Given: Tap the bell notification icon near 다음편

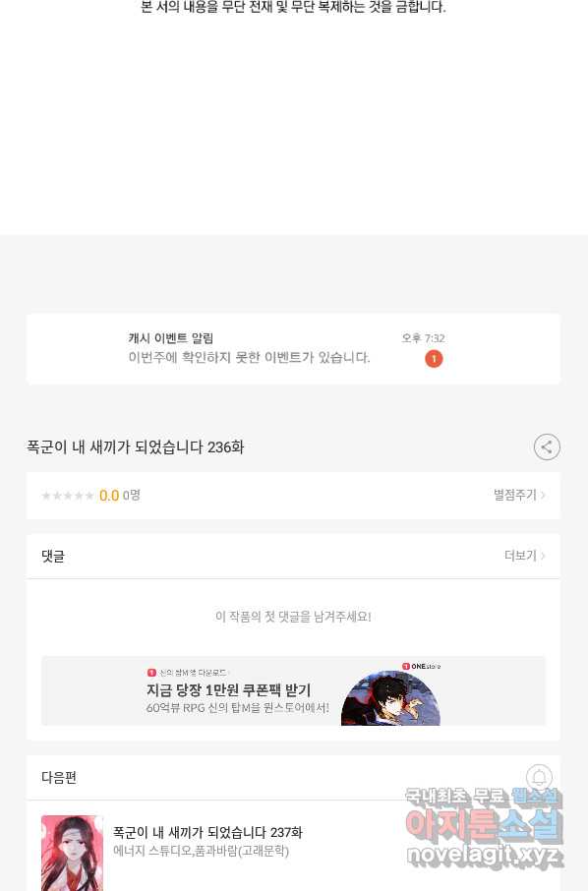Looking at the screenshot, I should [x=539, y=777].
